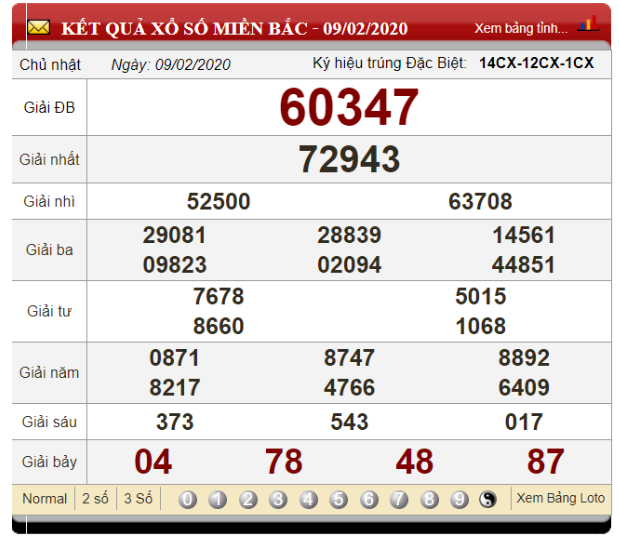The image size is (619, 542).
Task: Switch to Normal display mode
Action: coord(45,498)
